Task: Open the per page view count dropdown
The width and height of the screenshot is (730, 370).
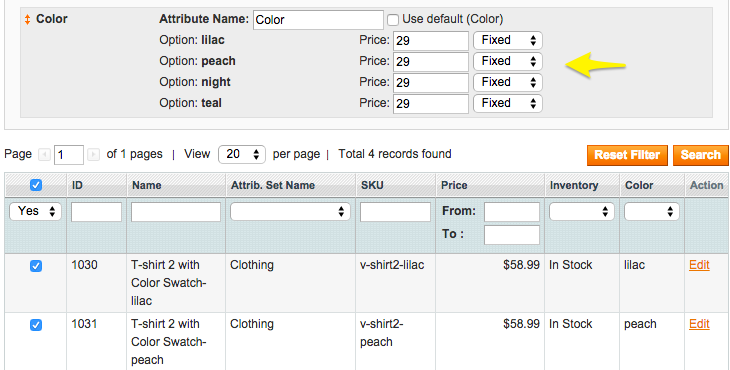Action: tap(242, 155)
